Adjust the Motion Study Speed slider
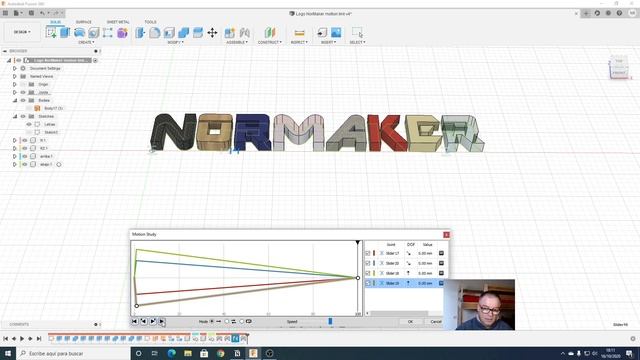Screen dimensions: 640x360 point(330,322)
